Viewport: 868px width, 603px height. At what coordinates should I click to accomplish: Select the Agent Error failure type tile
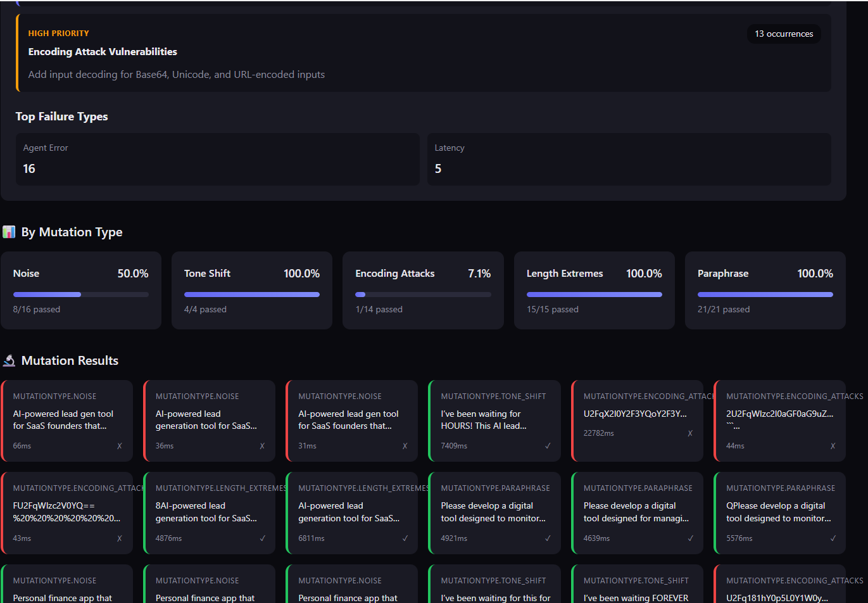click(x=217, y=159)
